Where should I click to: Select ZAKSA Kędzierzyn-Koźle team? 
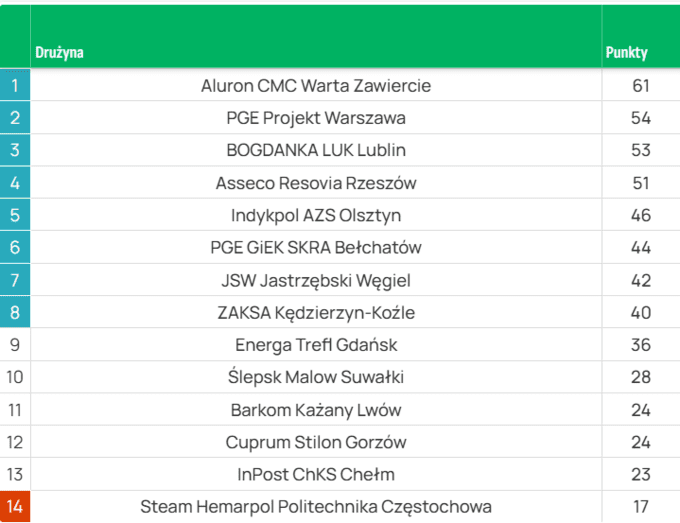pyautogui.click(x=316, y=313)
